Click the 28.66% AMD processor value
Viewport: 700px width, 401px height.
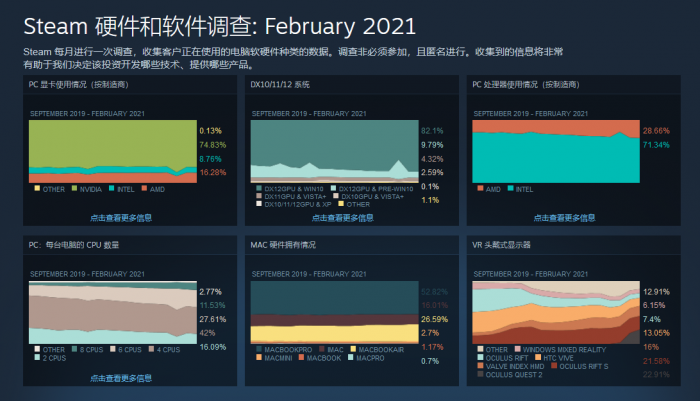(x=656, y=131)
